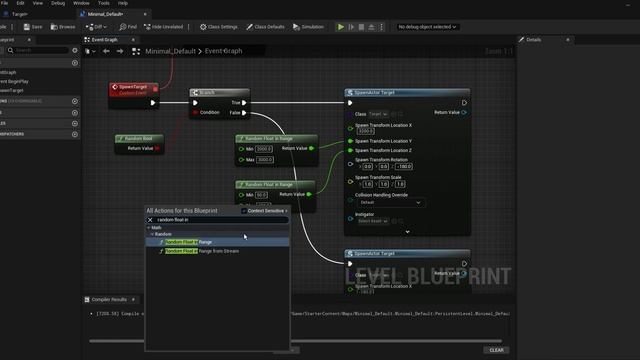Click Minimal_Default in the breadcrumb
640x360 pixels.
(171, 51)
